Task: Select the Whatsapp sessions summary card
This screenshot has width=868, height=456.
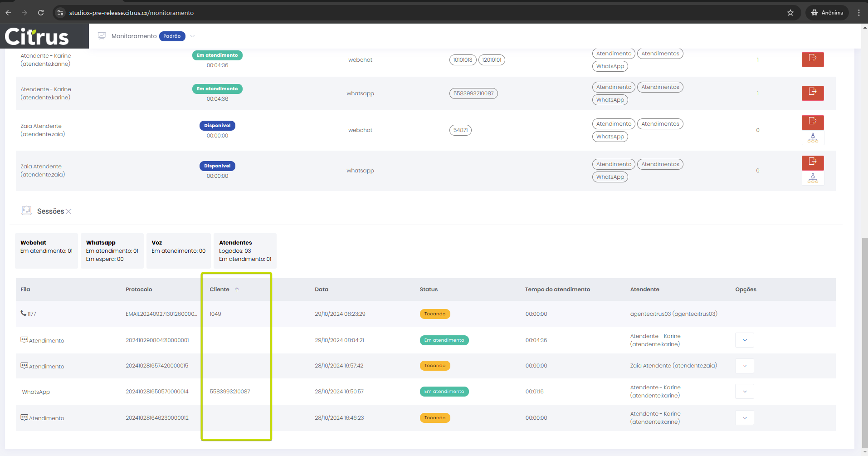Action: coord(112,251)
